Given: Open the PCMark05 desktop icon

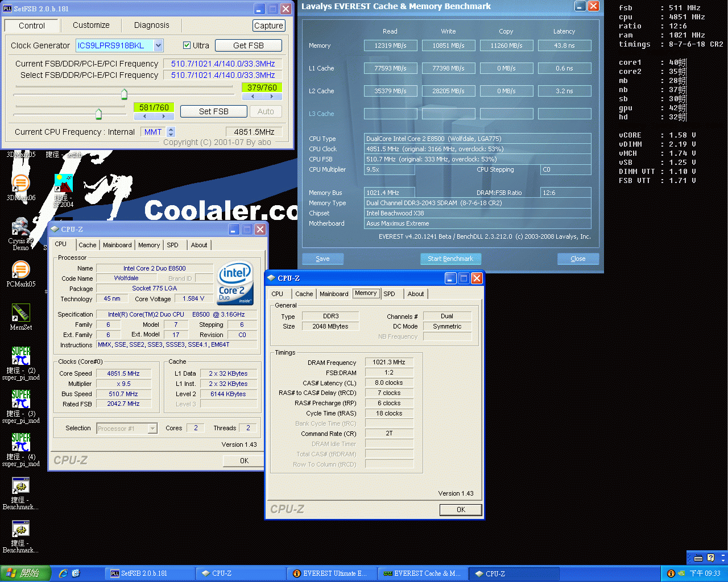Looking at the screenshot, I should coord(20,271).
